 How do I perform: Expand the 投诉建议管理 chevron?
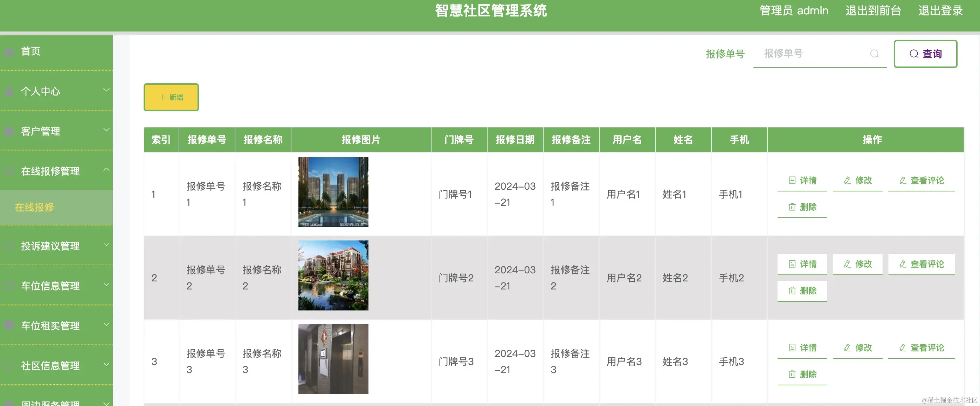[106, 245]
